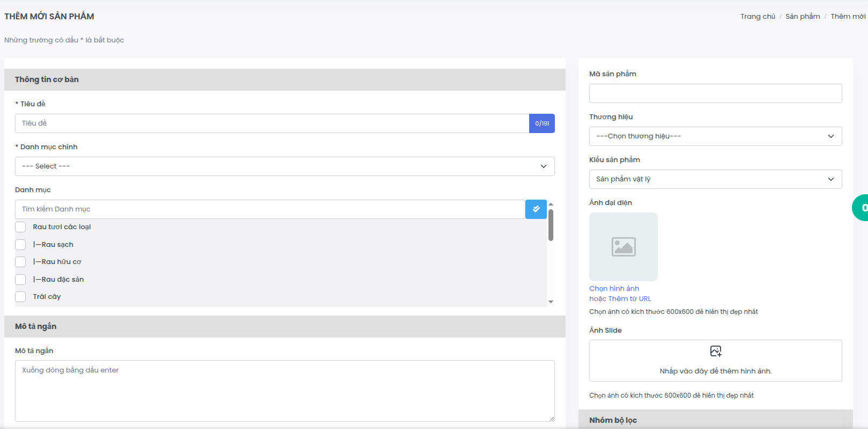Click the category list scrollbar thumb
This screenshot has height=432, width=868.
click(x=551, y=225)
